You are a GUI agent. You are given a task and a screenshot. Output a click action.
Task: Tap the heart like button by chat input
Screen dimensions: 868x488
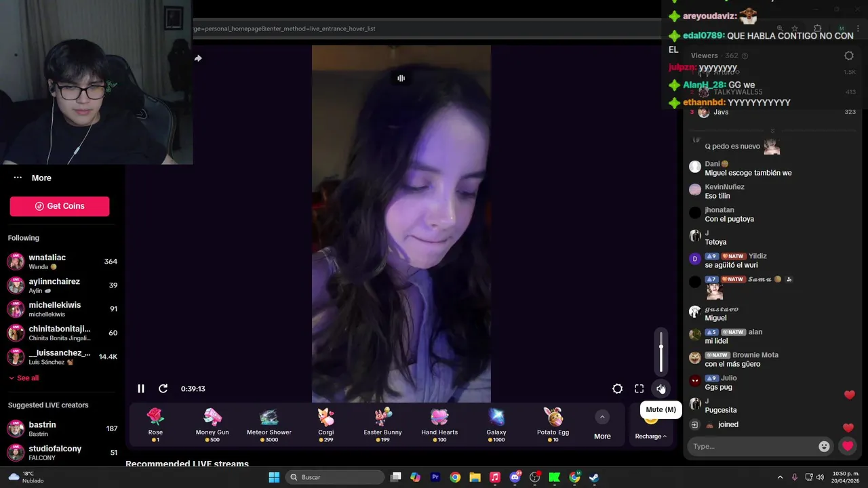tap(847, 446)
